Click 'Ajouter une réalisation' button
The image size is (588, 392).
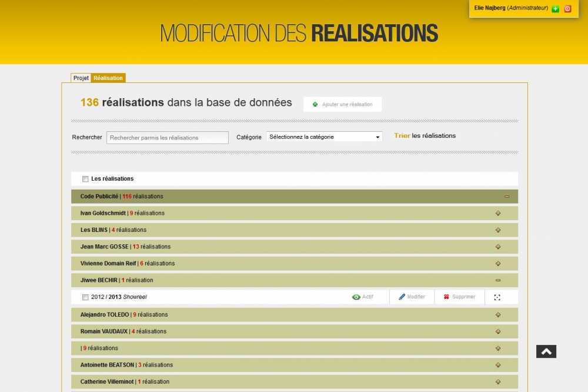pyautogui.click(x=342, y=104)
